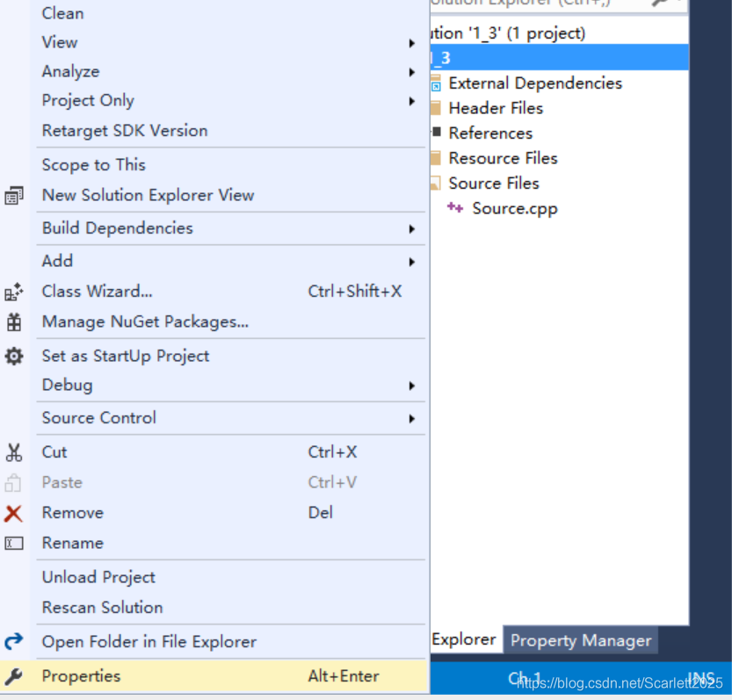Expand the Add submenu arrow

pos(411,261)
